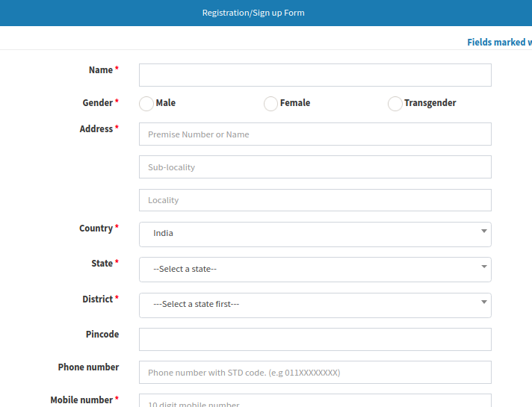Image resolution: width=532 pixels, height=407 pixels.
Task: Choose the Female gender option
Action: coord(271,104)
